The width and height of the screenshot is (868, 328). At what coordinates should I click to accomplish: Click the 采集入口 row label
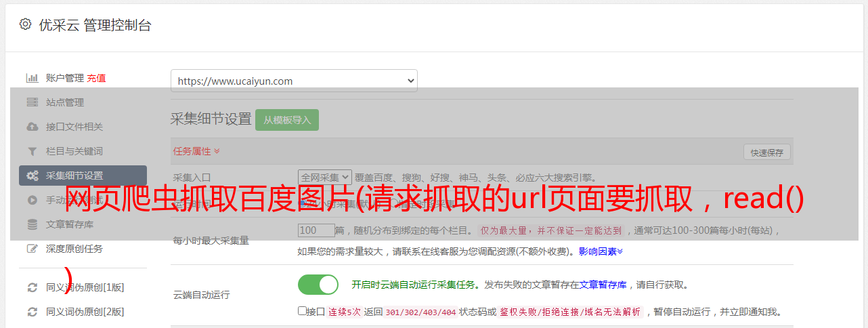click(192, 178)
